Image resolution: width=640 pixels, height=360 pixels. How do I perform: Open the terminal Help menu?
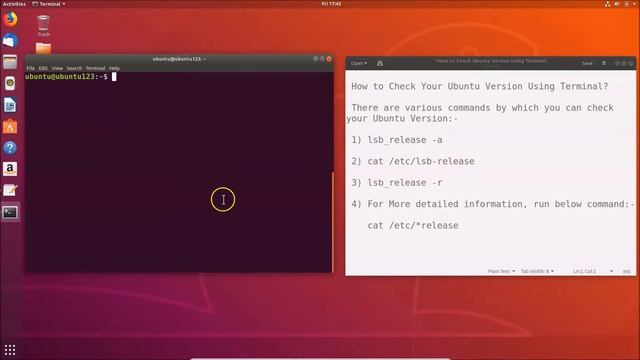coord(114,68)
